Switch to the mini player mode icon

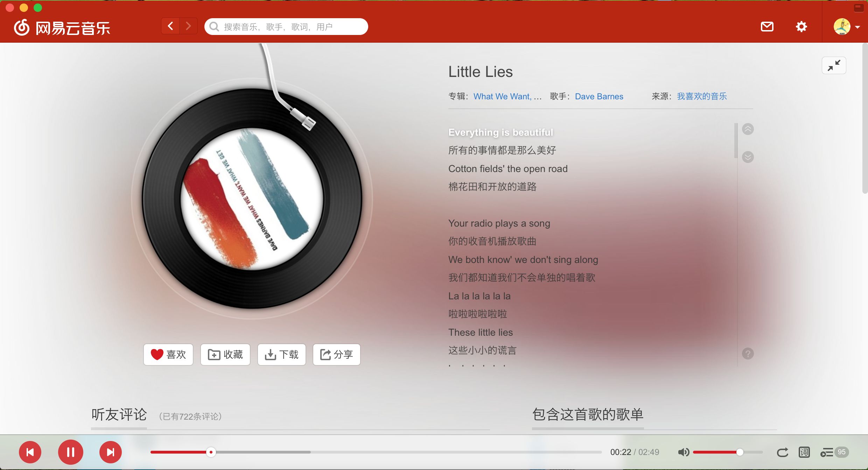859,7
